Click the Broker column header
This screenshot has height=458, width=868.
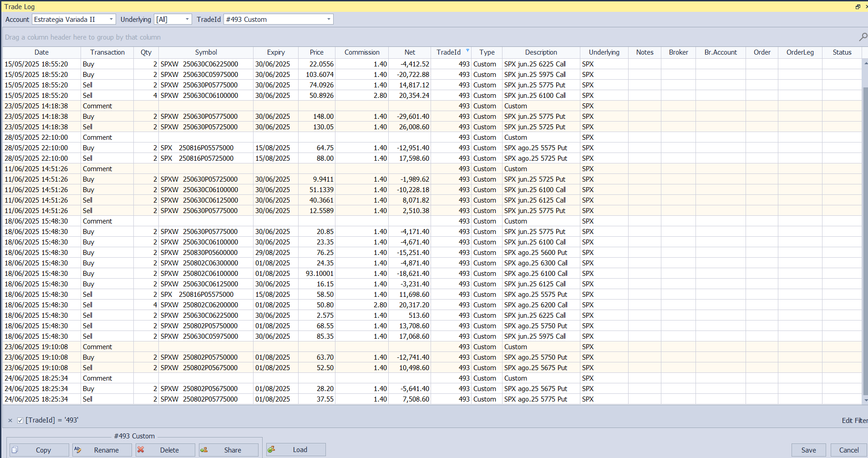pyautogui.click(x=678, y=52)
